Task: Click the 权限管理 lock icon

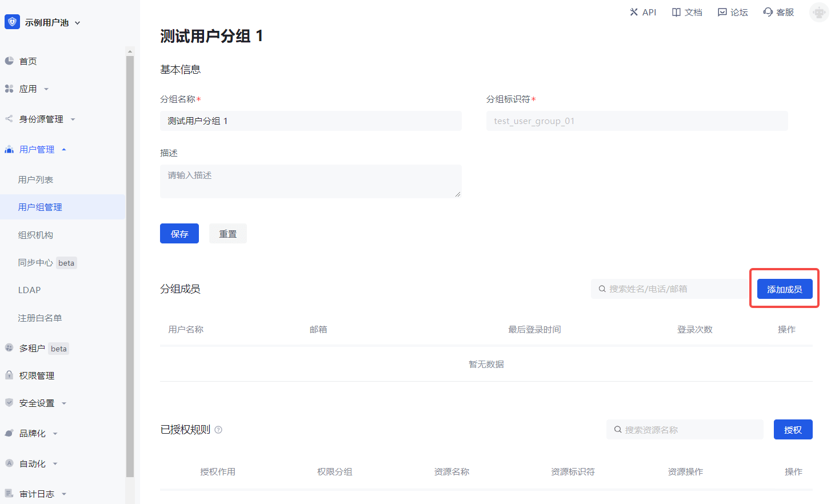Action: coord(9,375)
